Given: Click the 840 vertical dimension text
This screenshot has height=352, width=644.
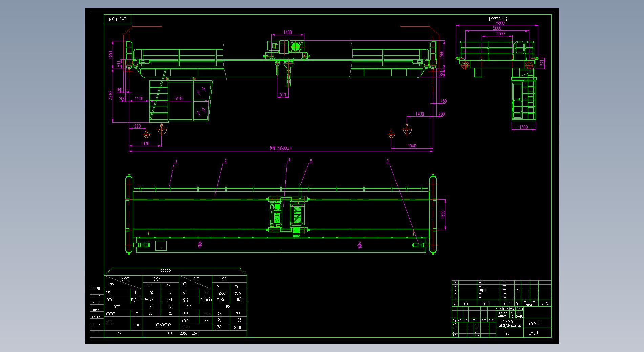Looking at the screenshot, I should (442, 73).
